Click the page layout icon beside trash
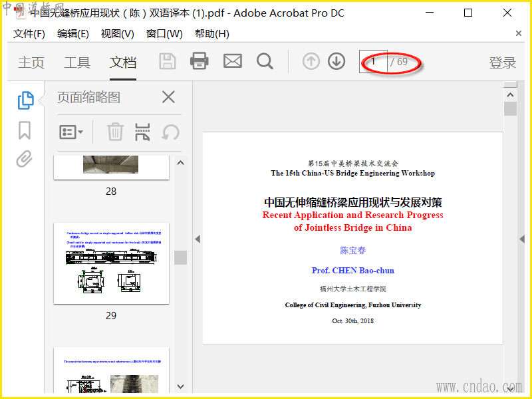This screenshot has width=532, height=399. pos(142,132)
